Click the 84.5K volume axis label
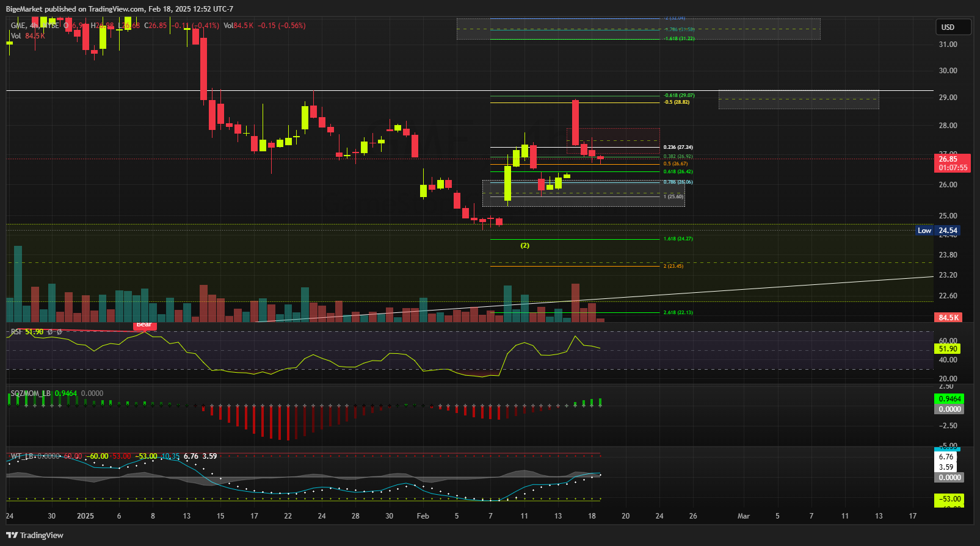This screenshot has width=980, height=546. point(948,317)
